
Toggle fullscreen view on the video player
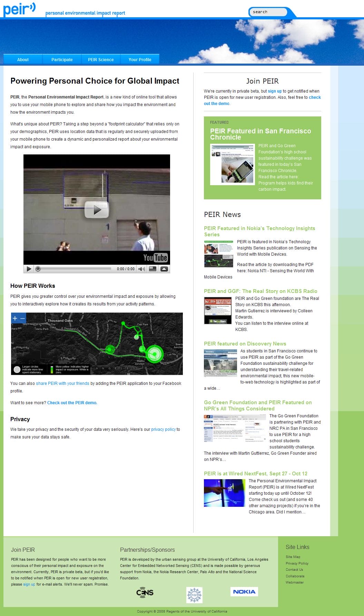pos(153,269)
